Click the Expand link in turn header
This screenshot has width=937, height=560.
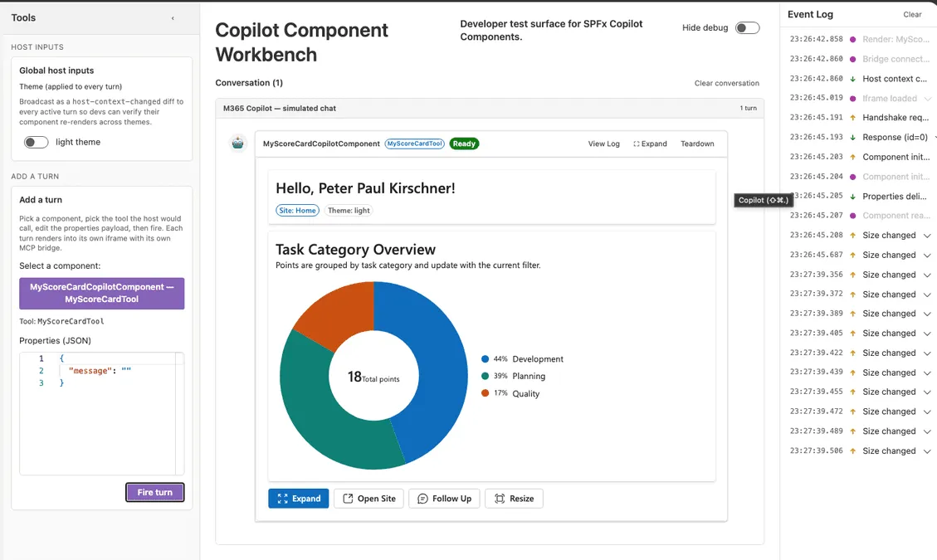pos(650,144)
